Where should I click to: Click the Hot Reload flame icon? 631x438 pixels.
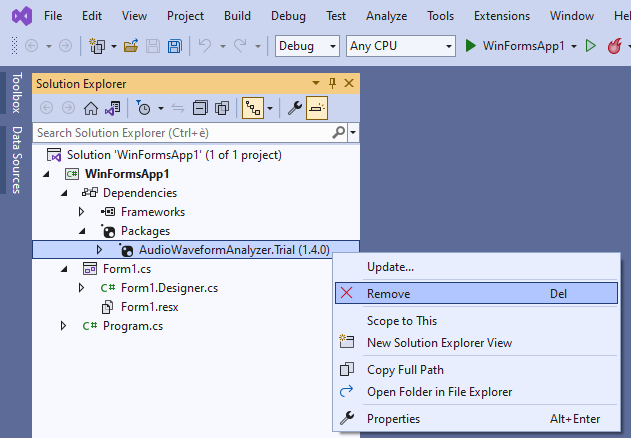[616, 46]
